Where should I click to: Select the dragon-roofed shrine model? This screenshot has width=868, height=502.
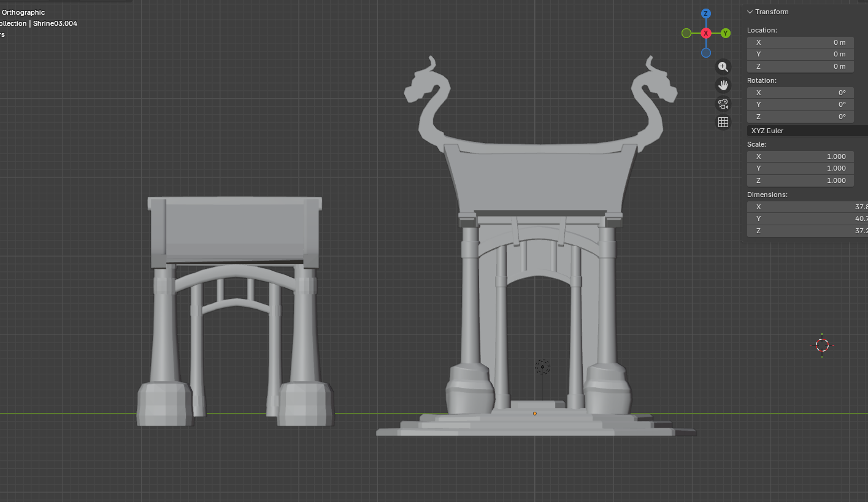coord(534,178)
